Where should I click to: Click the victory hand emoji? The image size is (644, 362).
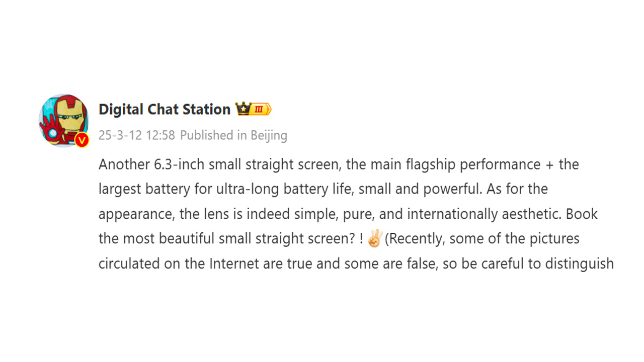click(375, 238)
